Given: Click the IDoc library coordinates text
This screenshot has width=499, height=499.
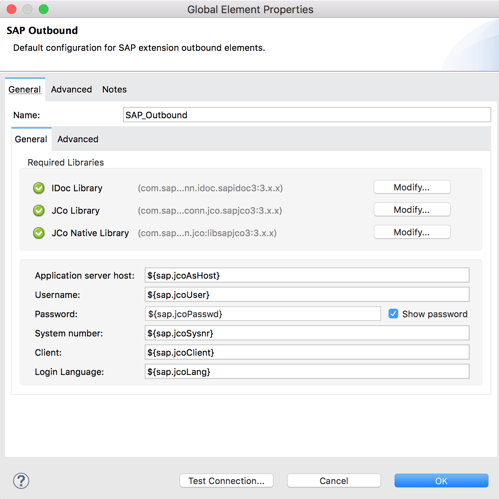Looking at the screenshot, I should tap(210, 188).
